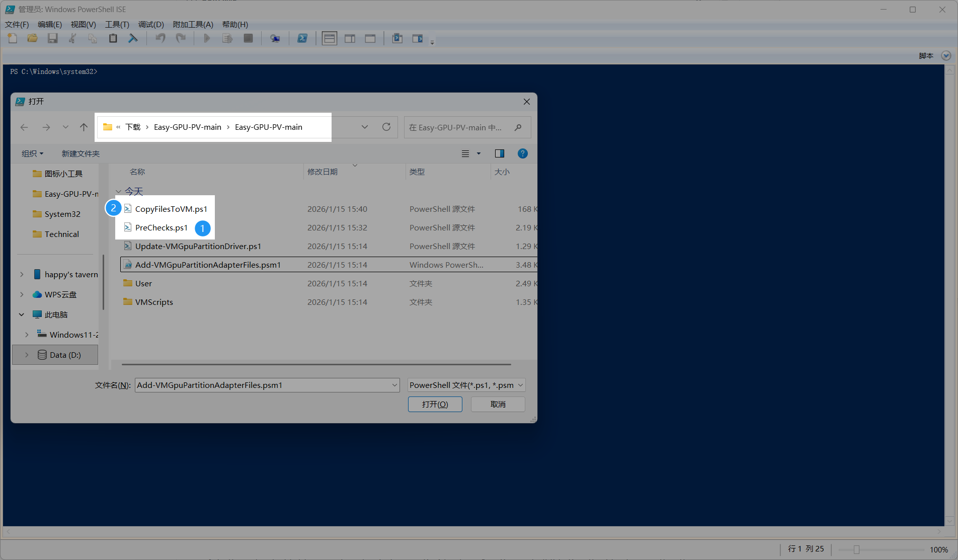The image size is (958, 560).
Task: Click the zoom slider in status bar
Action: click(856, 549)
